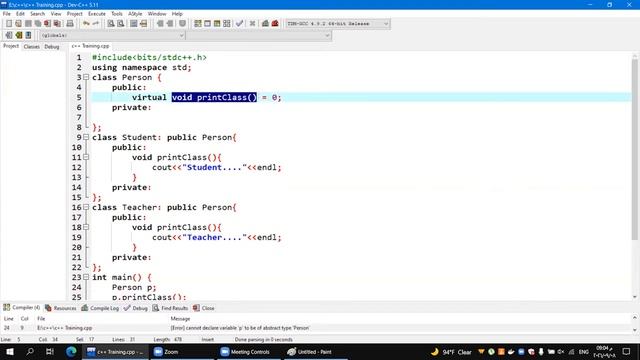Image resolution: width=640 pixels, height=360 pixels.
Task: Switch to the Project sidebar tab
Action: click(x=11, y=46)
